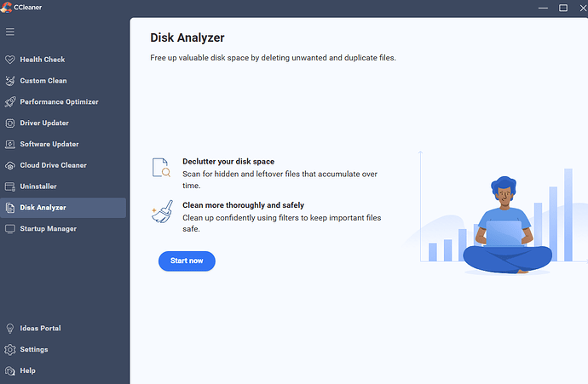
Task: Click the Uninstaller icon in sidebar
Action: (x=10, y=186)
